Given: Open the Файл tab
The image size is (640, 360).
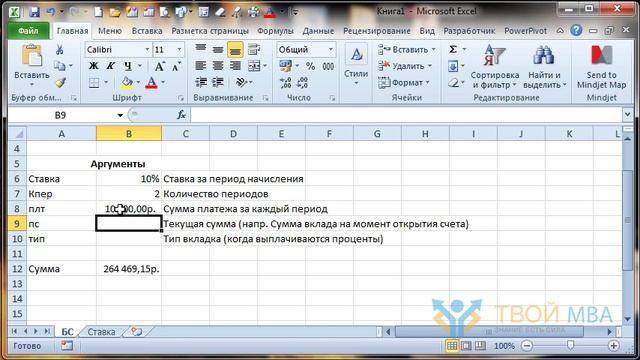Looking at the screenshot, I should [28, 31].
